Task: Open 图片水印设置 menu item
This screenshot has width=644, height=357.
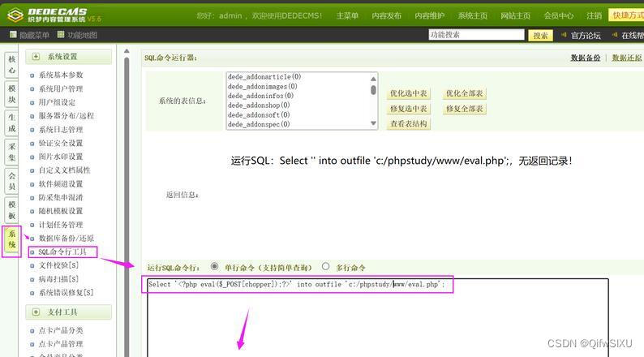Action: coord(61,157)
